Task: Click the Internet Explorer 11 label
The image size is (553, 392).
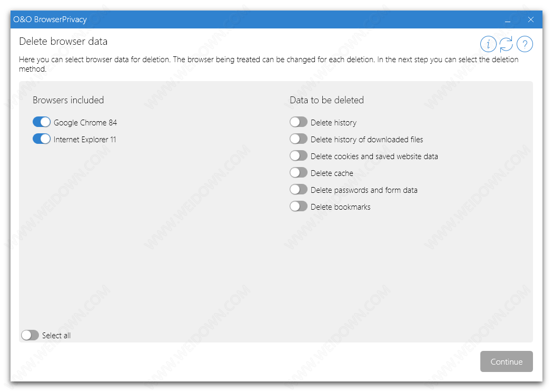Action: pyautogui.click(x=85, y=140)
